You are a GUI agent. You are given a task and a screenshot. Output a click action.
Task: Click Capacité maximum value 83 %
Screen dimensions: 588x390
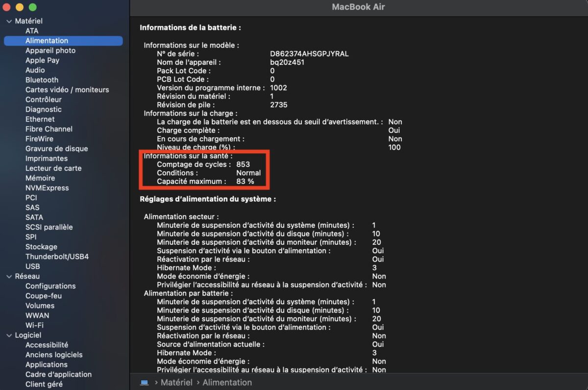pyautogui.click(x=245, y=182)
